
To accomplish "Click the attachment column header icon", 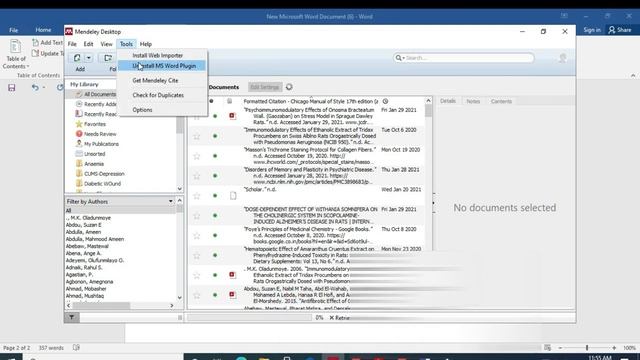I will pos(230,101).
